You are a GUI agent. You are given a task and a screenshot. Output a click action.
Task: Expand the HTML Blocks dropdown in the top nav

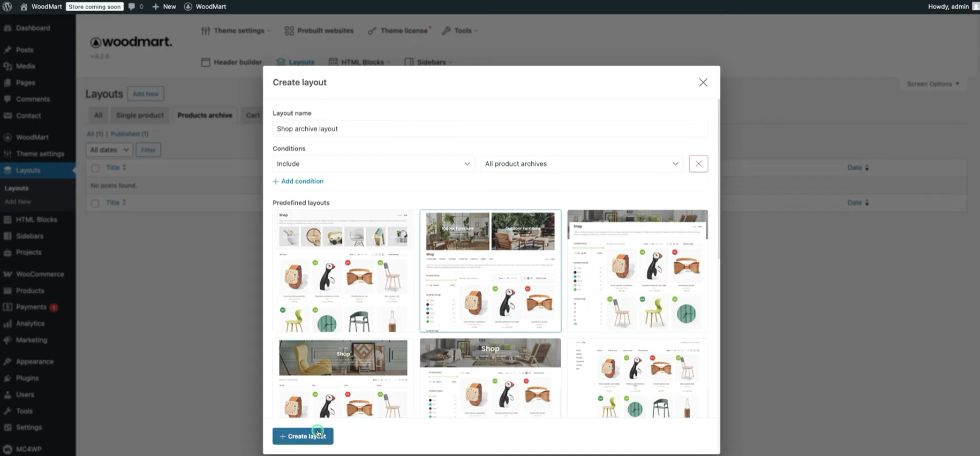tap(359, 62)
